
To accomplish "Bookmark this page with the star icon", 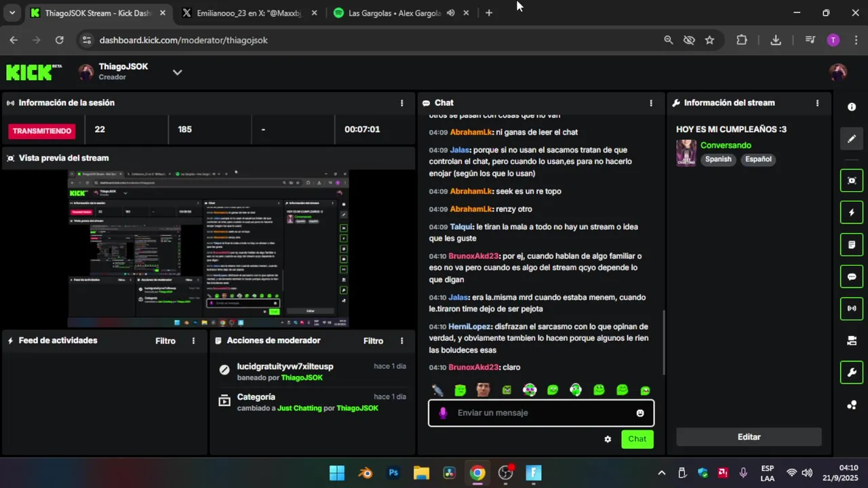I will (x=709, y=40).
